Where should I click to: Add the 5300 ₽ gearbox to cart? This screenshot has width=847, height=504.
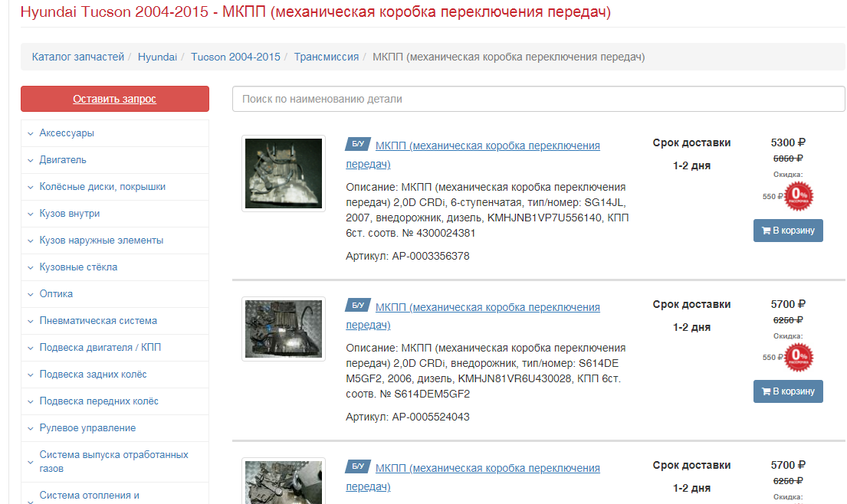pos(788,231)
